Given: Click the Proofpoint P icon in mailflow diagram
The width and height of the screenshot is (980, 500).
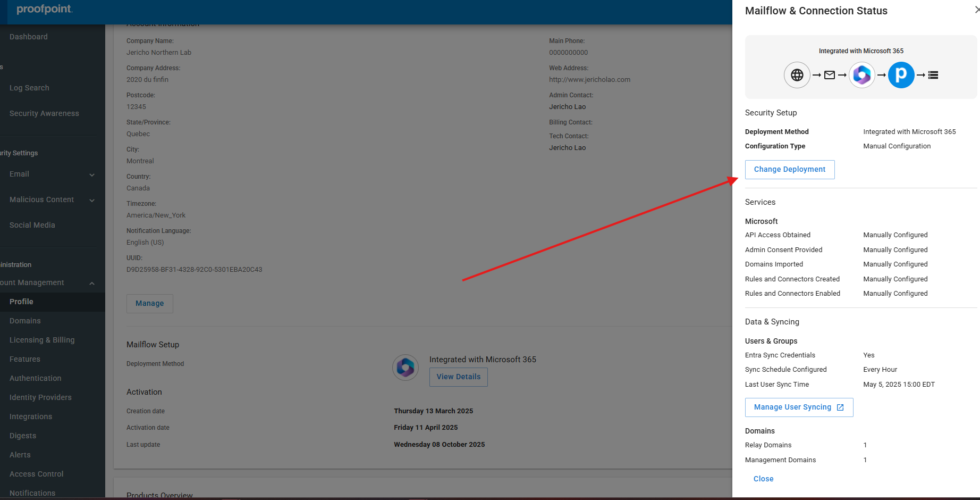Looking at the screenshot, I should pos(901,75).
